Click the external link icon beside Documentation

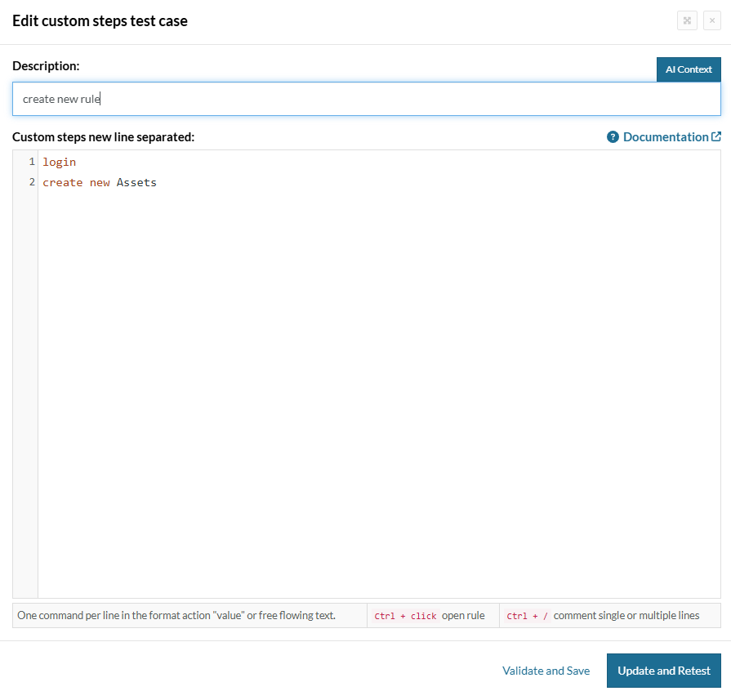point(716,137)
